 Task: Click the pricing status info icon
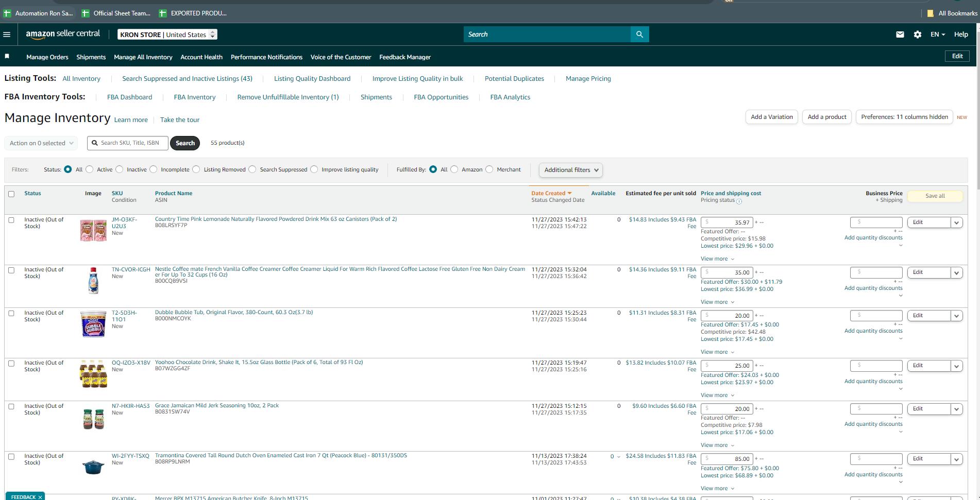pos(739,201)
